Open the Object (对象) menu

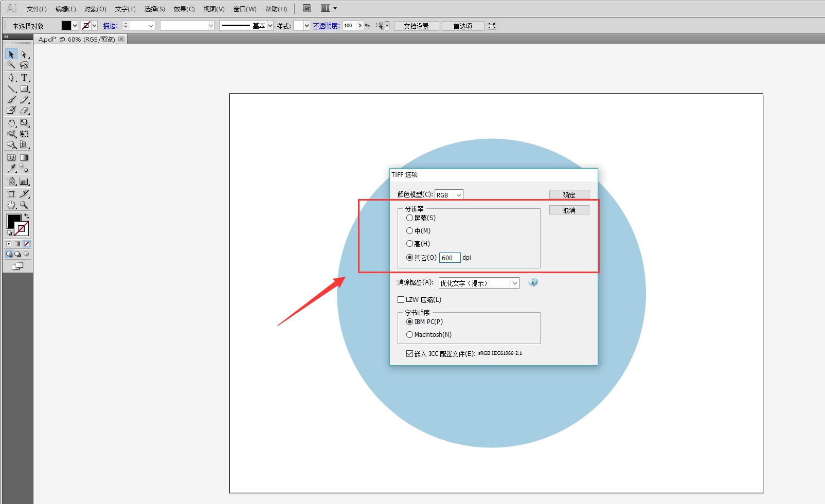pos(95,9)
